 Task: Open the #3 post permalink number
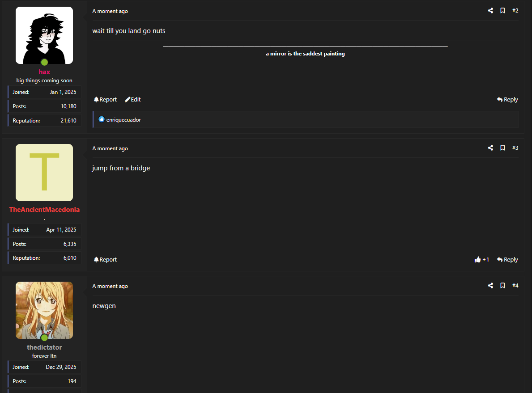coord(515,148)
